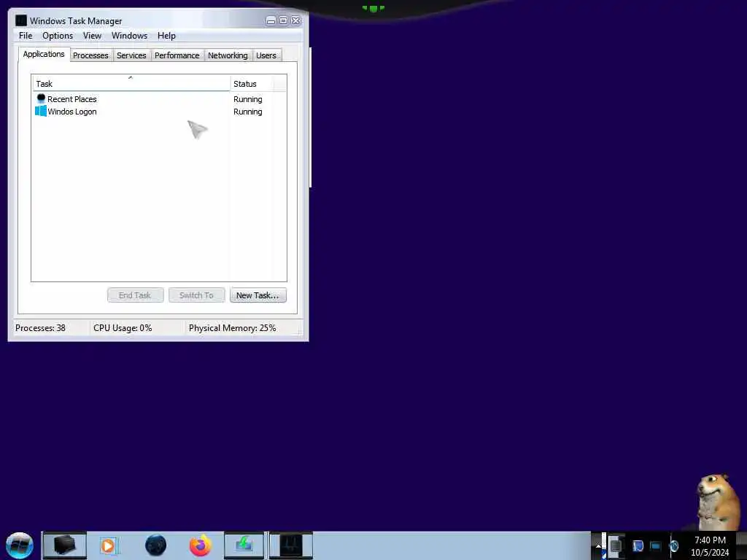Select the Recent Places row text
The height and width of the screenshot is (560, 747).
tap(72, 99)
